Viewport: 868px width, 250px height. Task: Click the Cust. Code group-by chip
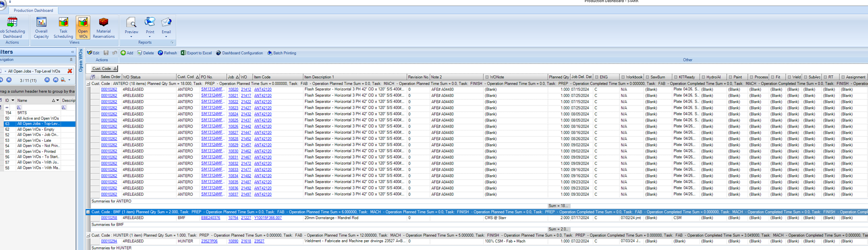click(x=104, y=69)
